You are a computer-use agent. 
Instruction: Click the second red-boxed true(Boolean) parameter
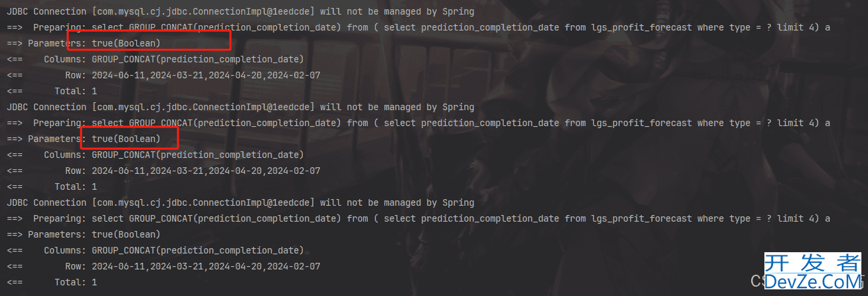pos(126,139)
